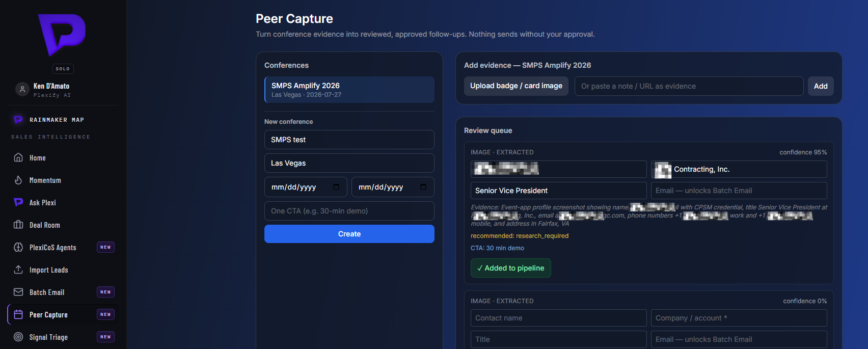Image resolution: width=868 pixels, height=349 pixels.
Task: Go to Home via the house icon
Action: pos(18,157)
